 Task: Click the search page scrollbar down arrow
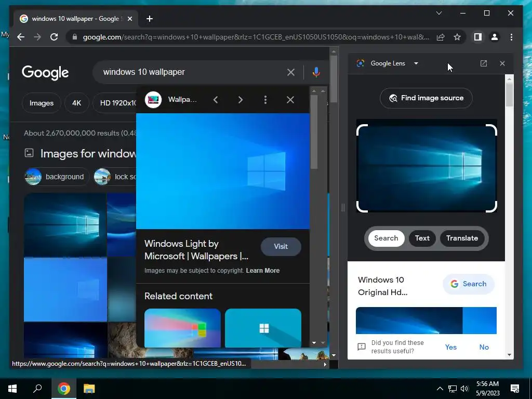334,355
